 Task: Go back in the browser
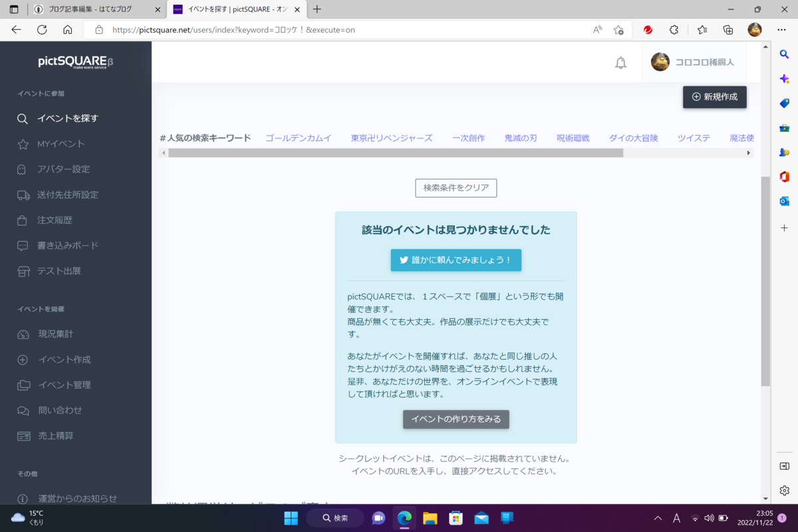coord(17,30)
